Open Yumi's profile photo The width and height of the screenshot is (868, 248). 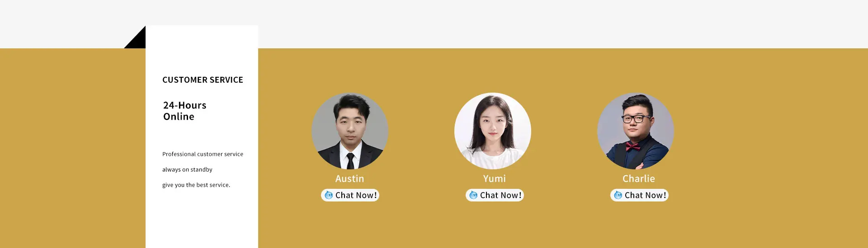point(493,131)
